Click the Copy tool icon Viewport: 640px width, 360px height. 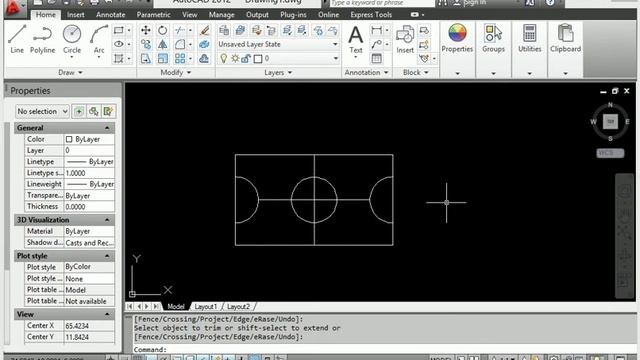[x=145, y=44]
